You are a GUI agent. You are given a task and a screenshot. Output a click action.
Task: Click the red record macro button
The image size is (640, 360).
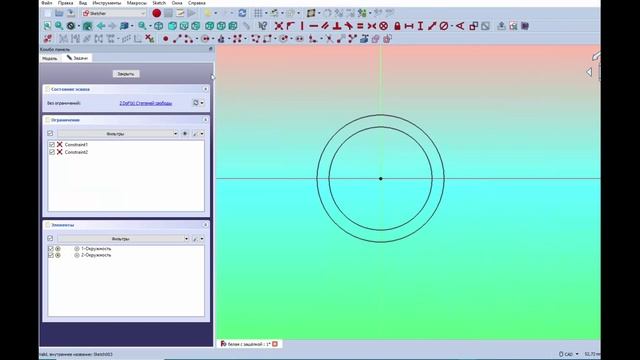(x=156, y=13)
